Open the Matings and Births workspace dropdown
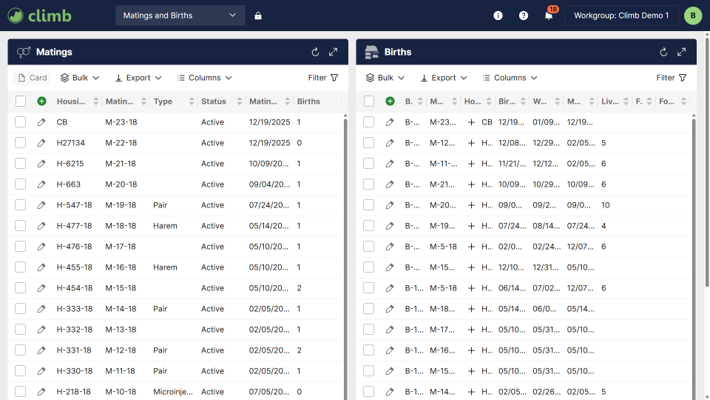 (180, 16)
